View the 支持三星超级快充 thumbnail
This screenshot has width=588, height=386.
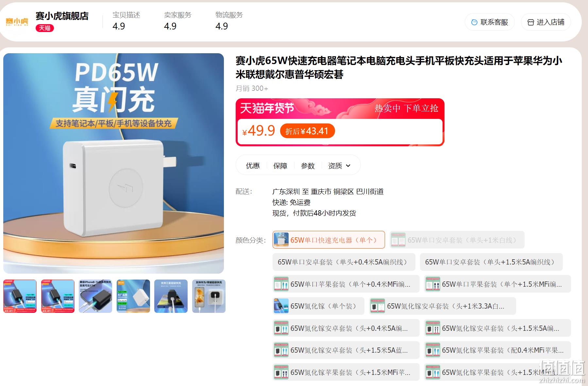tap(171, 296)
